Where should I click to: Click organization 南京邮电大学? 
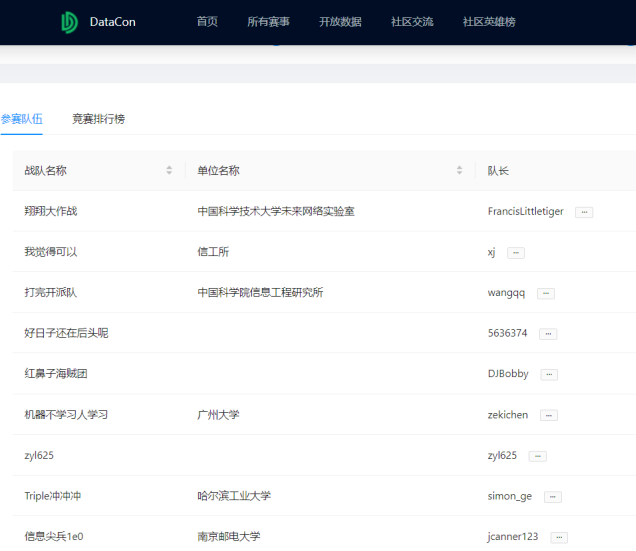click(x=229, y=536)
